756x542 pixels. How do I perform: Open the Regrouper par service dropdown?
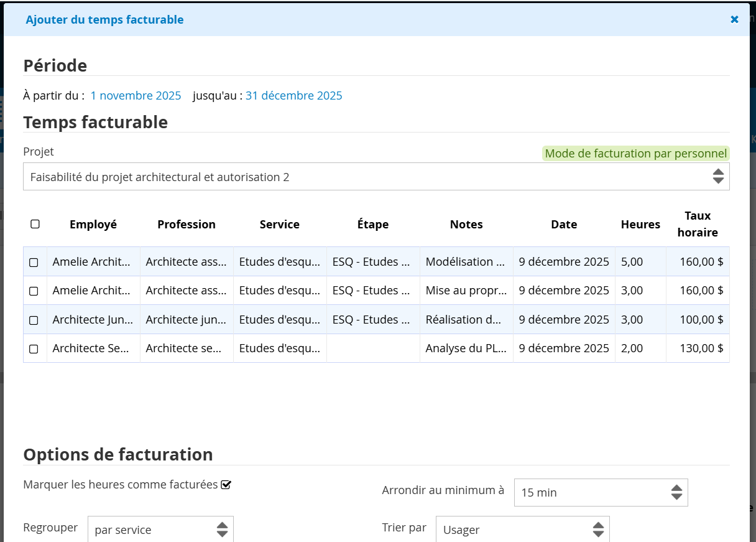[x=160, y=530]
